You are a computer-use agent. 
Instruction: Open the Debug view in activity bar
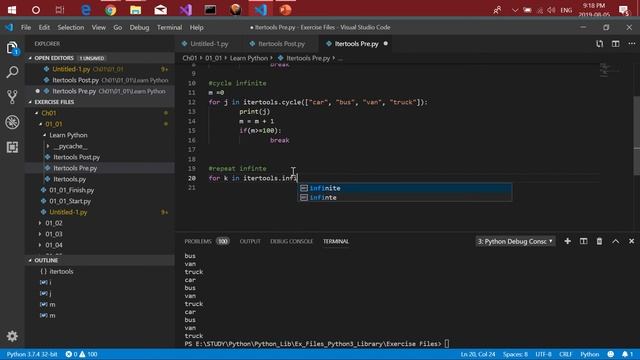pyautogui.click(x=12, y=122)
